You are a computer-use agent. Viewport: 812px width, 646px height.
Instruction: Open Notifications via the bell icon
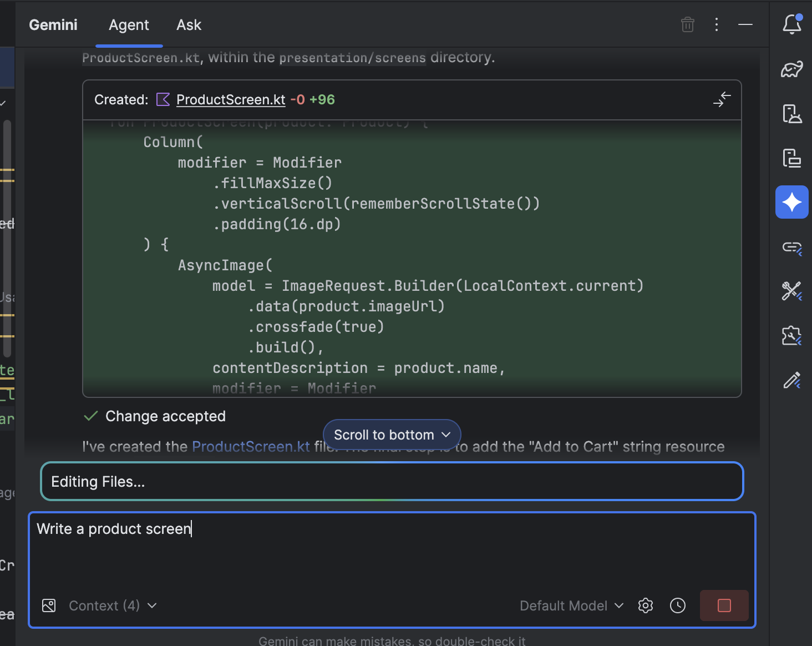tap(791, 24)
